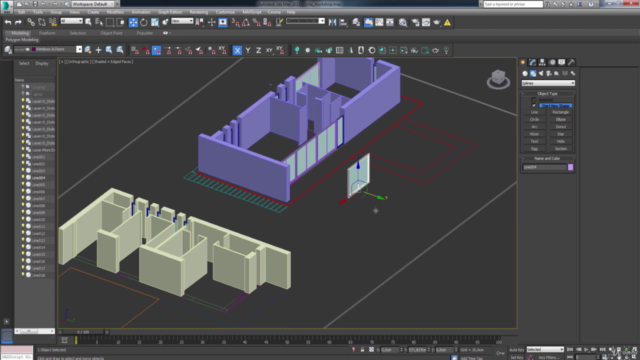
Task: Open the Splines category dropdown
Action: pyautogui.click(x=548, y=83)
